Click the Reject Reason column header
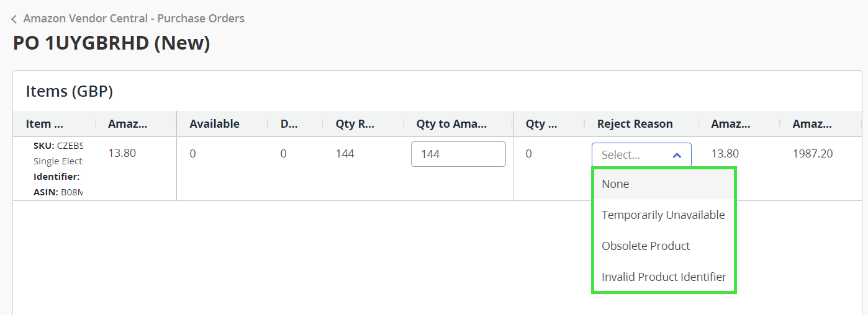 [635, 124]
